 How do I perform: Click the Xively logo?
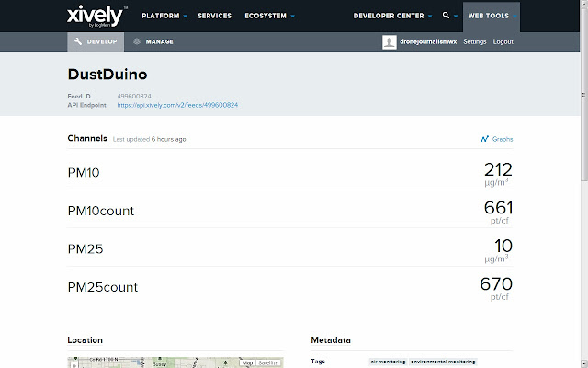pos(96,17)
